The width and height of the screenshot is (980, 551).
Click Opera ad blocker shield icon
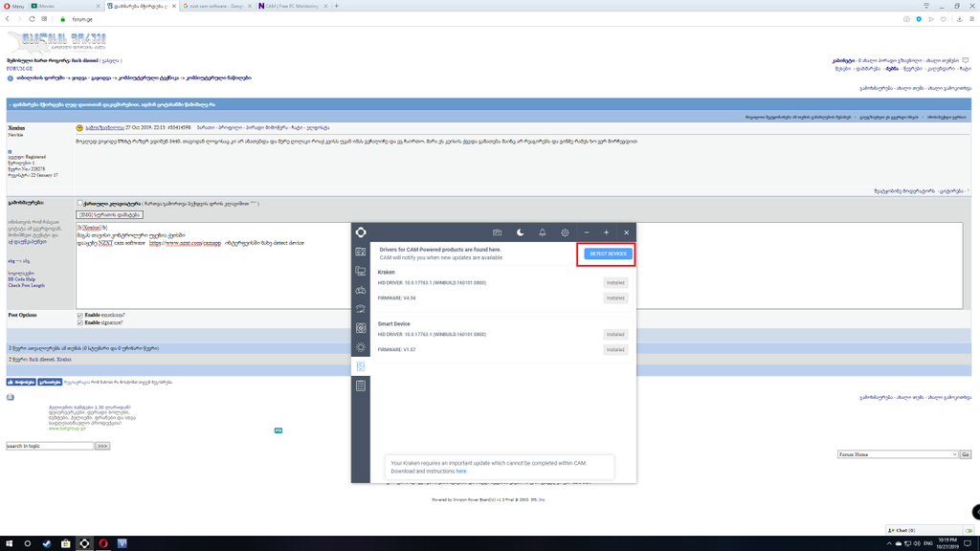click(919, 19)
